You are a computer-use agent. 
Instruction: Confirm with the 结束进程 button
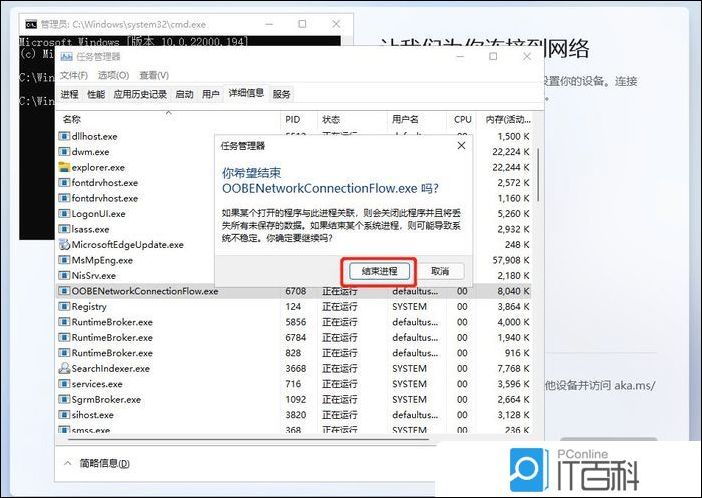[379, 271]
